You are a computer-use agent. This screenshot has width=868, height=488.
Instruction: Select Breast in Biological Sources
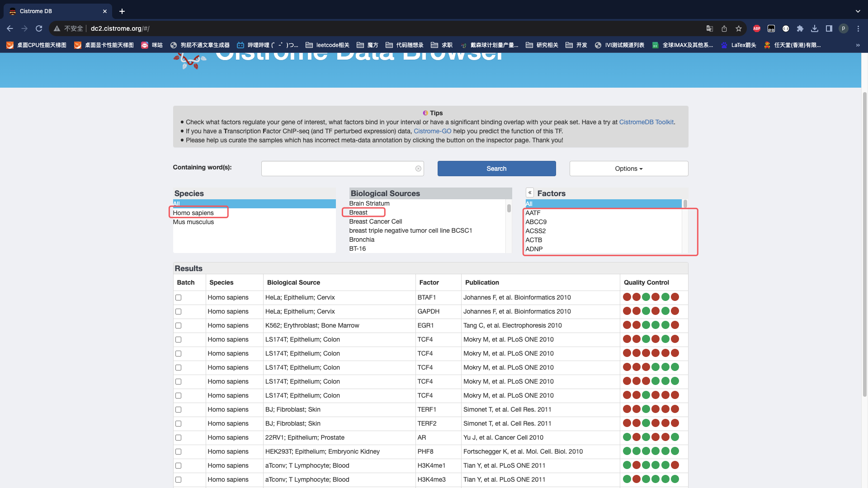[x=358, y=212]
